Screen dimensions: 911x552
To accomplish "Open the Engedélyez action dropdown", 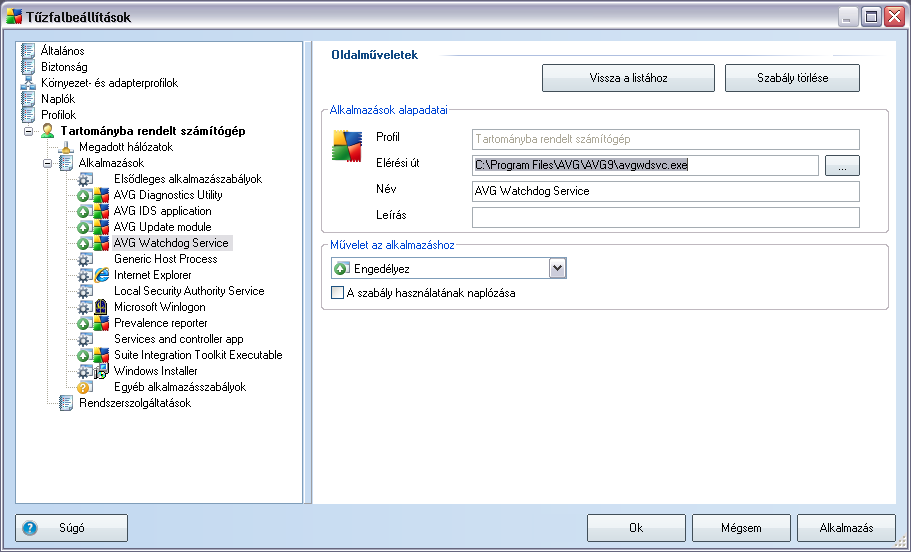I will tap(557, 268).
